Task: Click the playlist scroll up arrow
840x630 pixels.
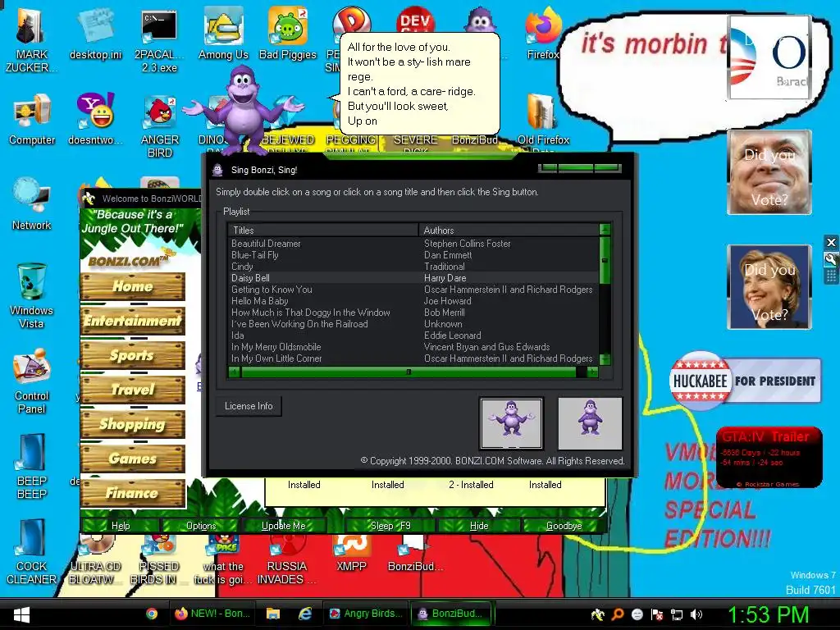Action: (605, 230)
